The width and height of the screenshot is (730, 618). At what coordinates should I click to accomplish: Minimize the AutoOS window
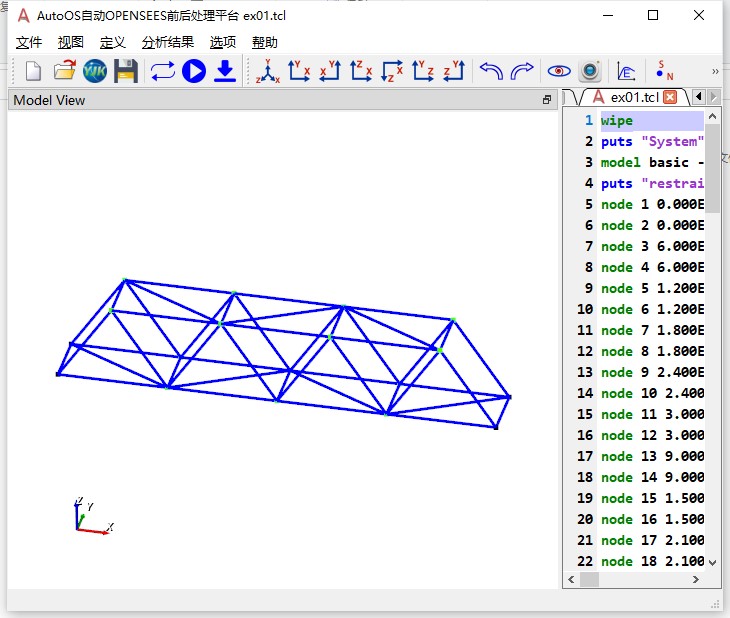608,15
